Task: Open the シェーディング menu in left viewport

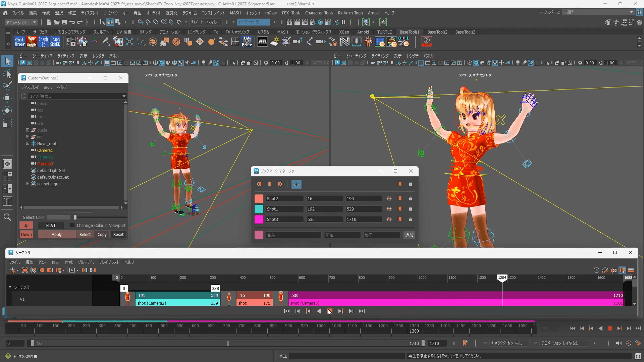Action: click(42, 56)
